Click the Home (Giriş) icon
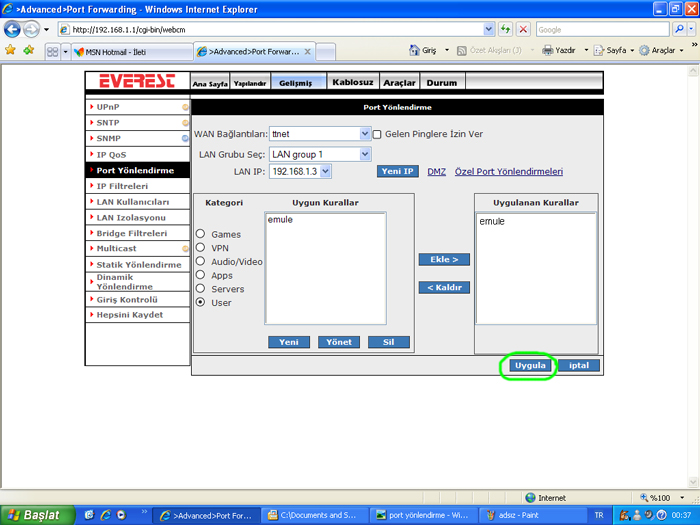Screen dimensions: 700x525 [x=414, y=50]
